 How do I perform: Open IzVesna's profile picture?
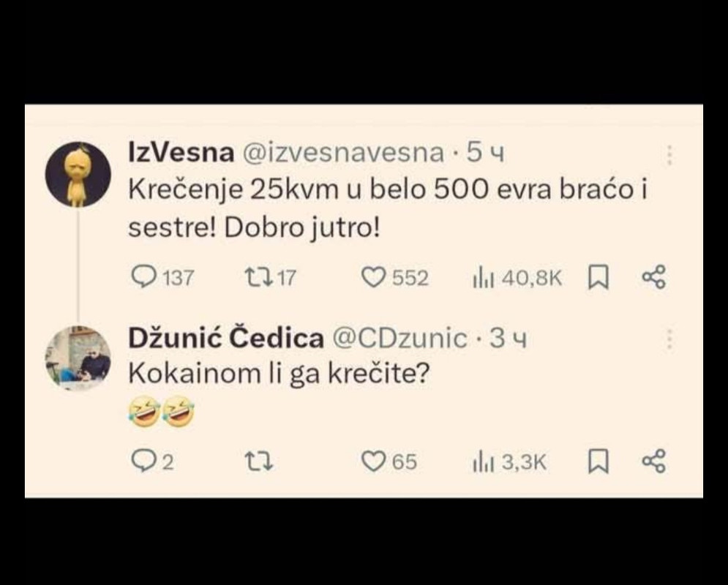pos(78,175)
